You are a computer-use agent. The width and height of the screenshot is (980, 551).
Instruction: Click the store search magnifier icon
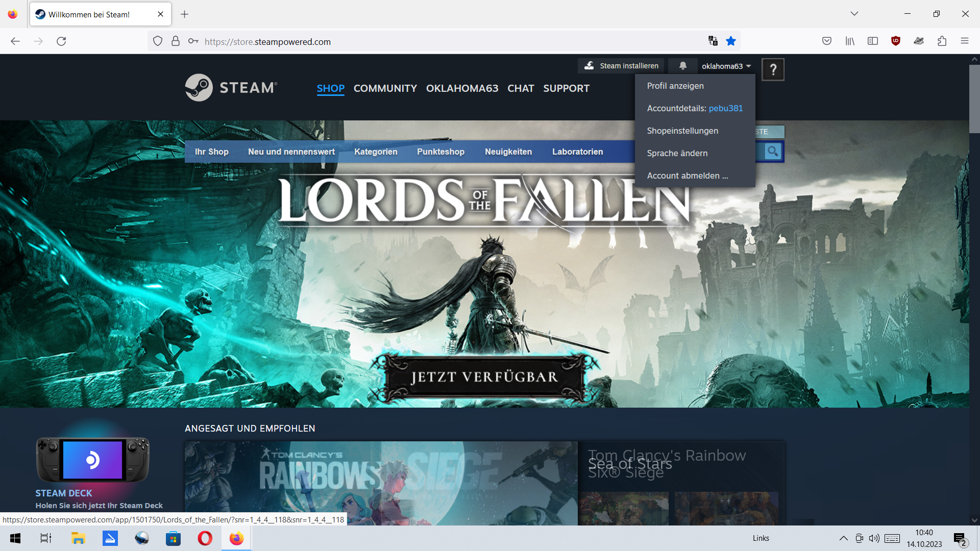(773, 152)
